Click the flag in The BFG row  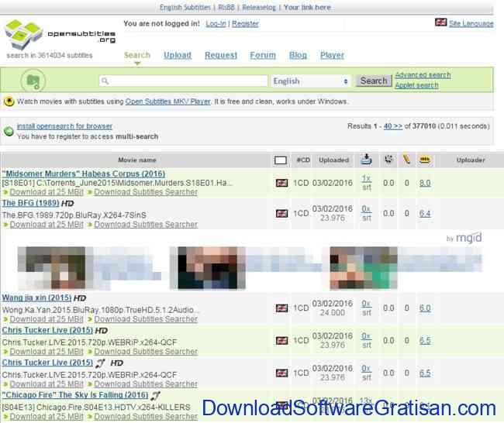[x=282, y=214]
